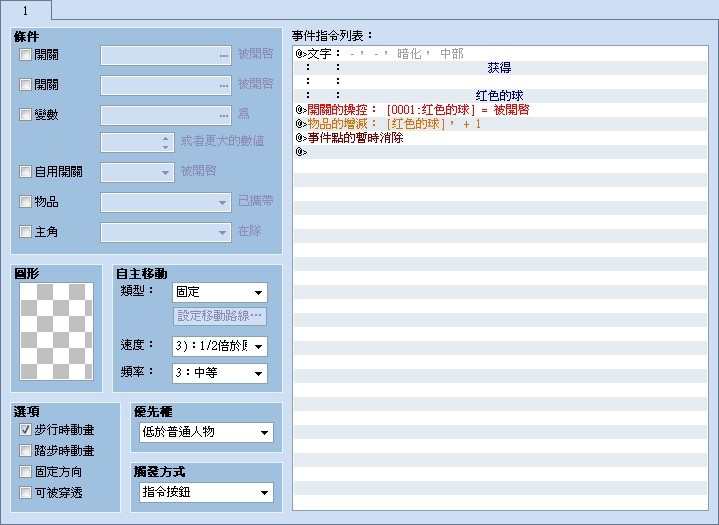Click the 圖形 graphic preview box
This screenshot has height=525, width=719.
56,332
